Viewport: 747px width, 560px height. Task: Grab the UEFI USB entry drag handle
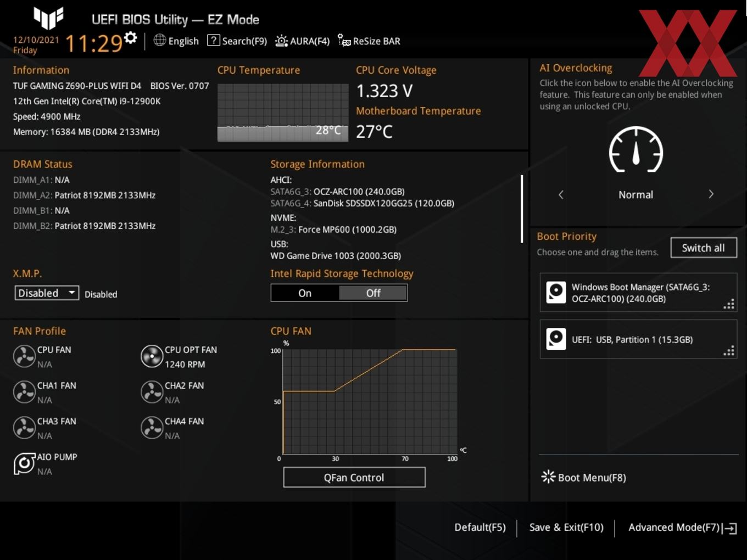[729, 351]
